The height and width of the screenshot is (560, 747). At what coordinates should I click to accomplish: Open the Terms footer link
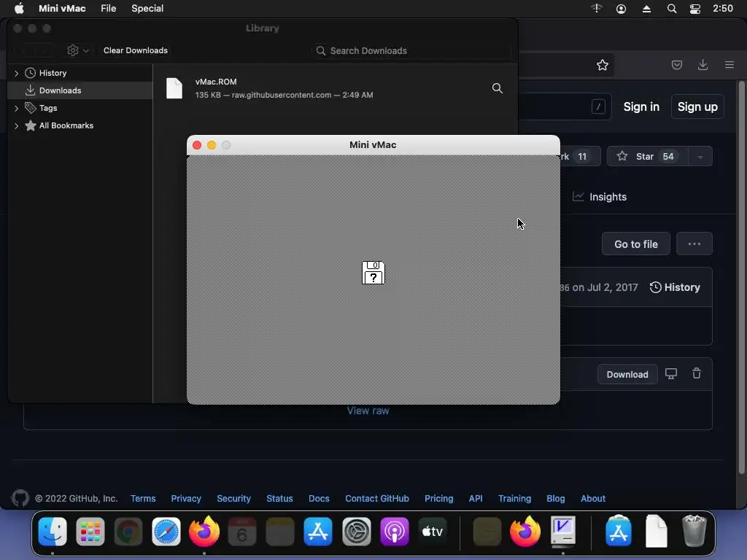(x=143, y=499)
